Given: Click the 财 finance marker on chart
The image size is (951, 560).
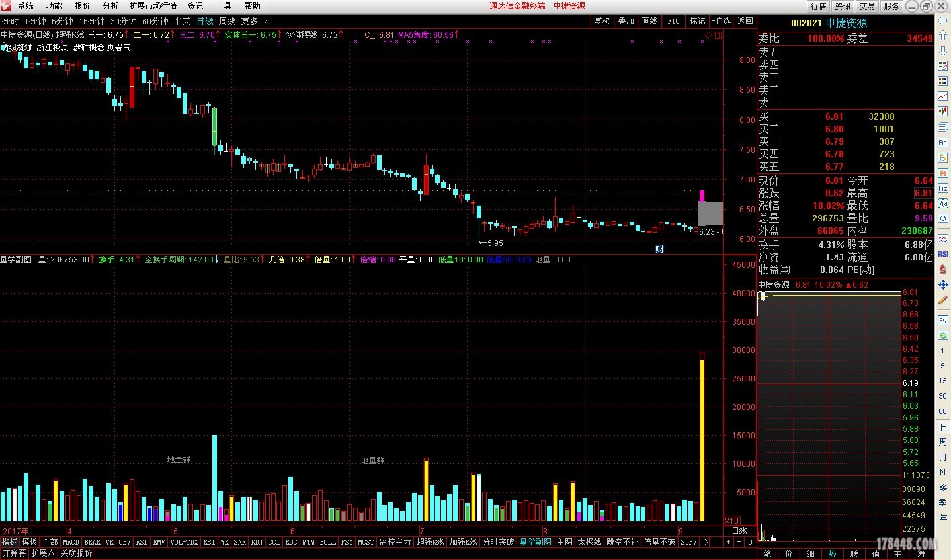Looking at the screenshot, I should click(x=659, y=249).
